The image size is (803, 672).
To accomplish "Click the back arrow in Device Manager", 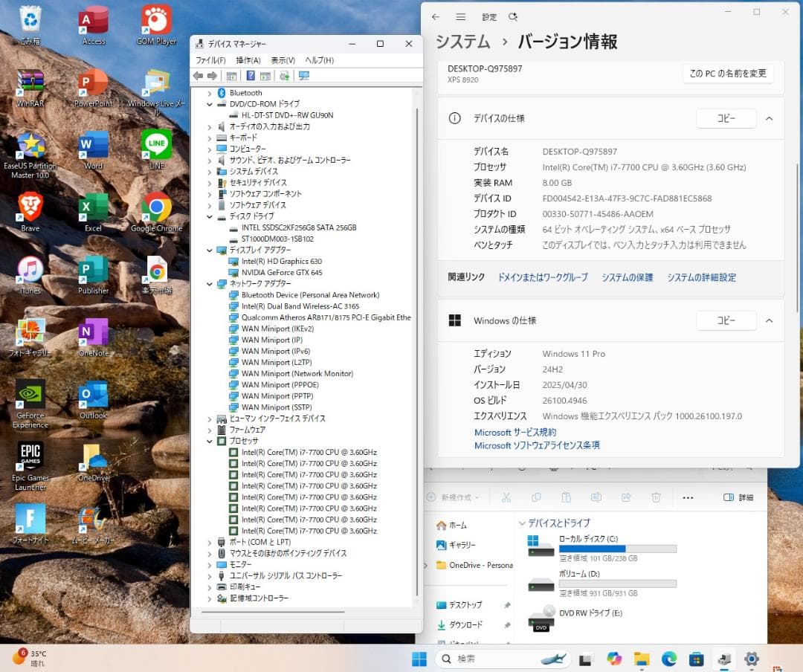I will coord(199,75).
